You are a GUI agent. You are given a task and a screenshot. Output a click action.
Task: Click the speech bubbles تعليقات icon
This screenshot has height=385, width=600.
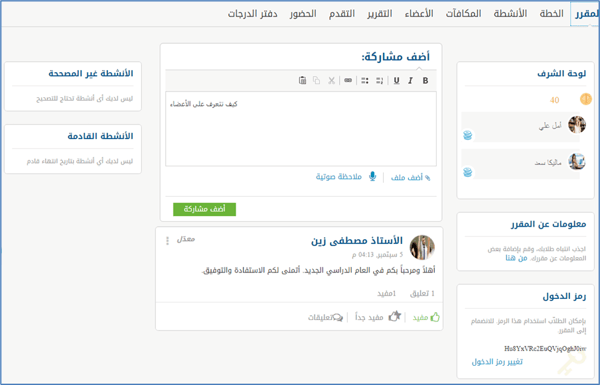[x=338, y=317]
